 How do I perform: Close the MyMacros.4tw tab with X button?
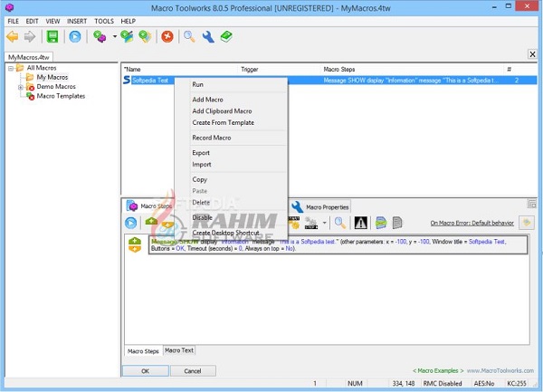(x=532, y=54)
